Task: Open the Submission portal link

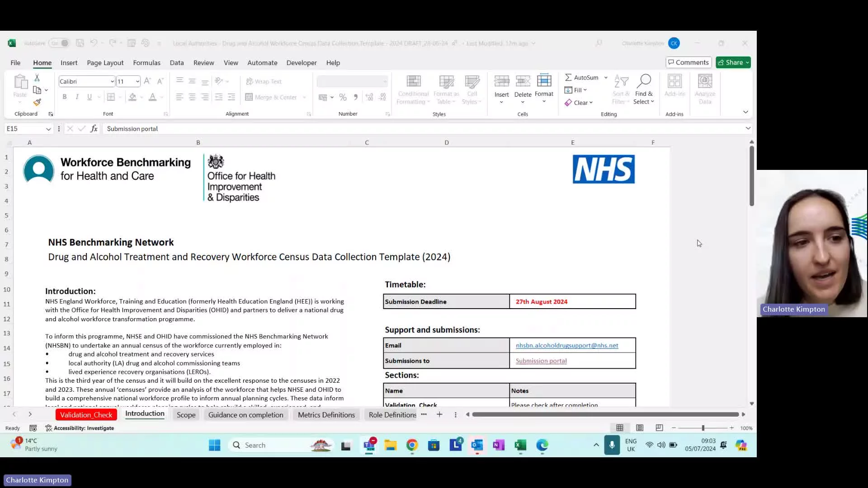Action: pos(541,361)
